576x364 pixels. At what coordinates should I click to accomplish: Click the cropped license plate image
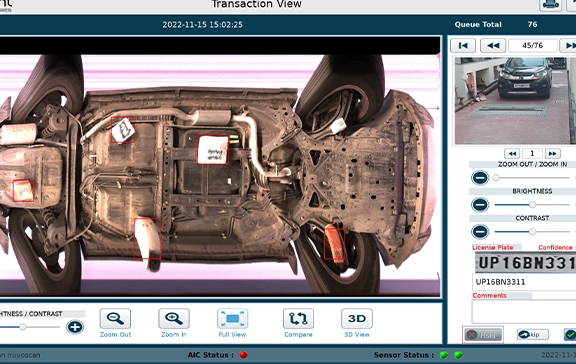click(525, 262)
